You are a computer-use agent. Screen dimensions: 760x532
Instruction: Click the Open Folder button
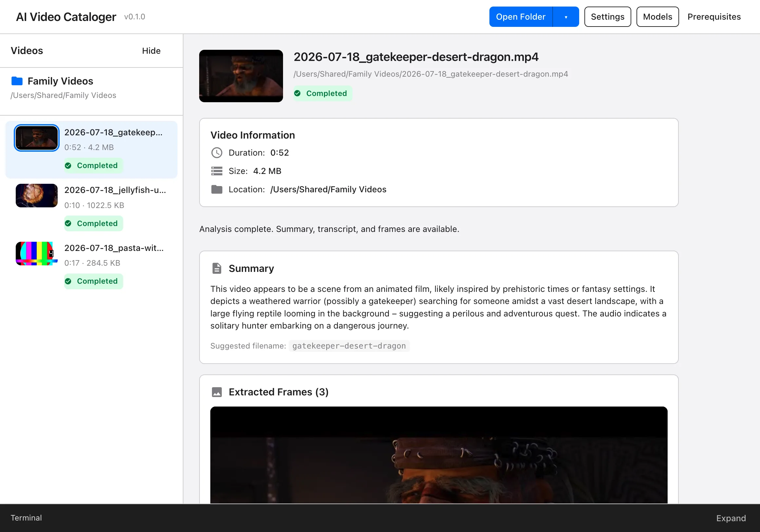click(x=521, y=17)
